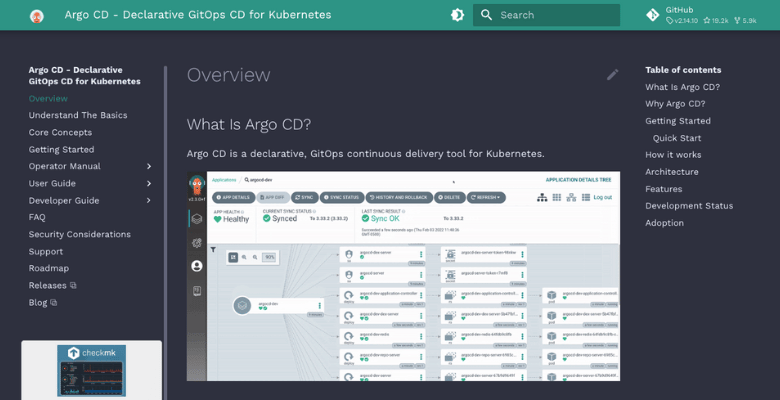Viewport: 780px width, 400px height.
Task: Click the GitHub git logo icon
Action: click(653, 15)
